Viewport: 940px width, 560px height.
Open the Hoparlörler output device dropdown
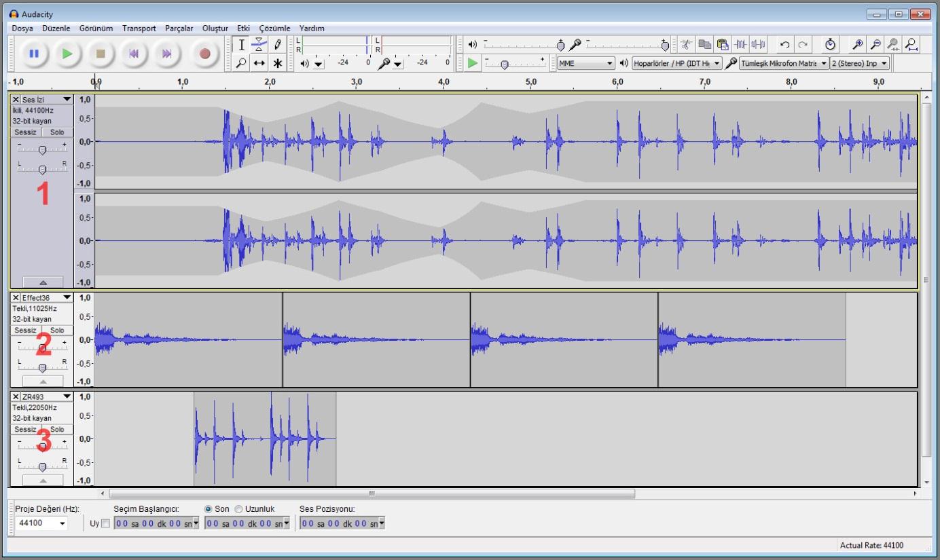coord(676,63)
